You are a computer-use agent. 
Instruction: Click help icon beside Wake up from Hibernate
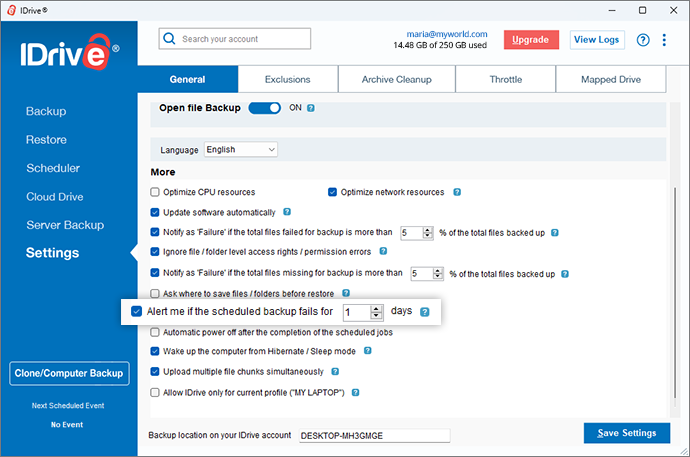[x=367, y=351]
